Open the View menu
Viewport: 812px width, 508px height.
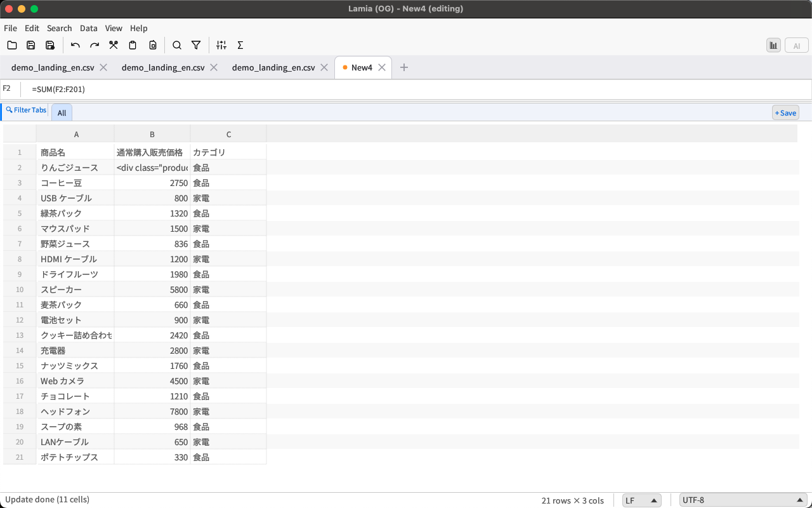pos(114,28)
